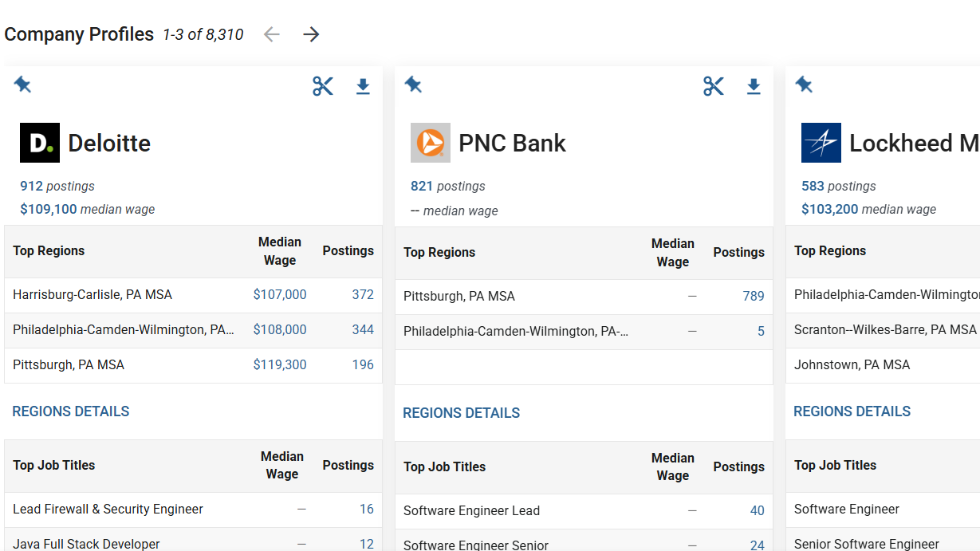
Task: Click PNC Bank's 821 postings count
Action: 422,186
